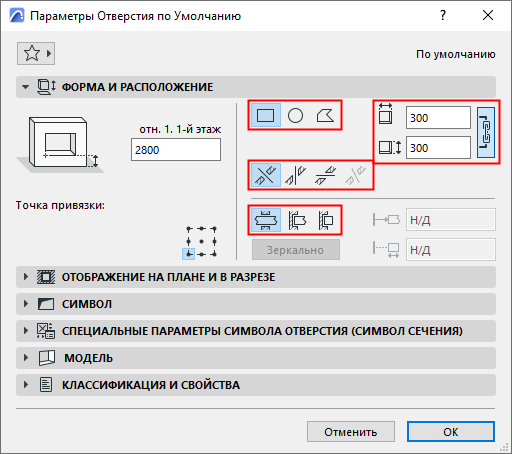Screen dimensions: 512x454
Task: Click the special symbol parameters icon
Action: tap(46, 331)
